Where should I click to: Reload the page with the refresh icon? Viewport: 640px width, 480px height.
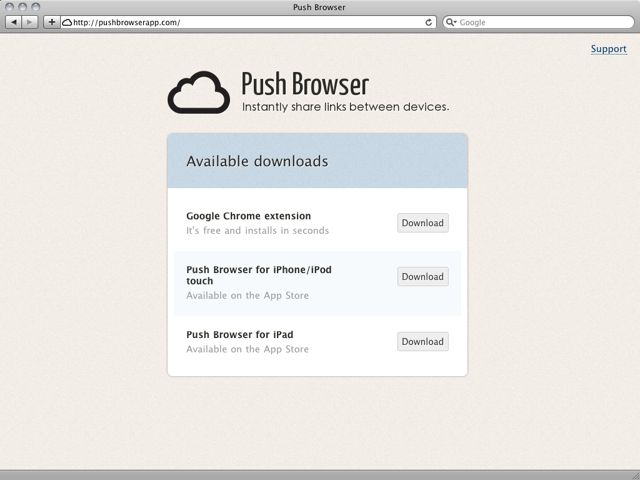coord(429,22)
